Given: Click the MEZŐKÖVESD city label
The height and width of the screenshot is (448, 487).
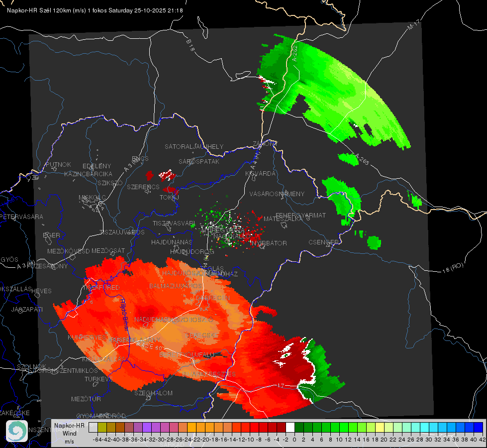Looking at the screenshot, I should point(68,251).
